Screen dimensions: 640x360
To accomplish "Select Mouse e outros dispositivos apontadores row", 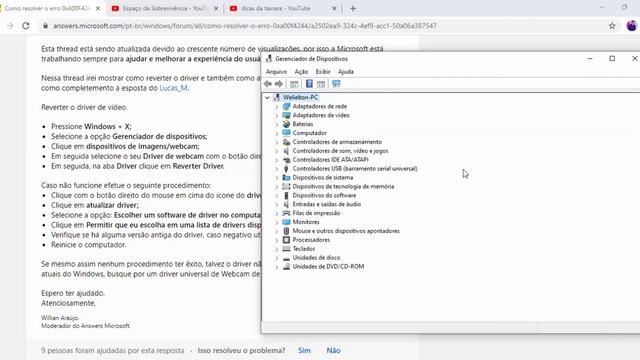I will click(x=346, y=231).
